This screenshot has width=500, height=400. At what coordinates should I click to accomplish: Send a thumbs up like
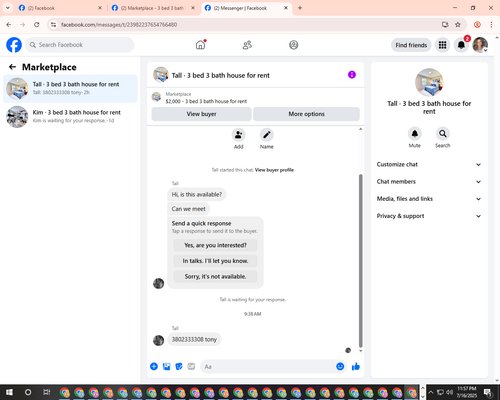pyautogui.click(x=356, y=366)
